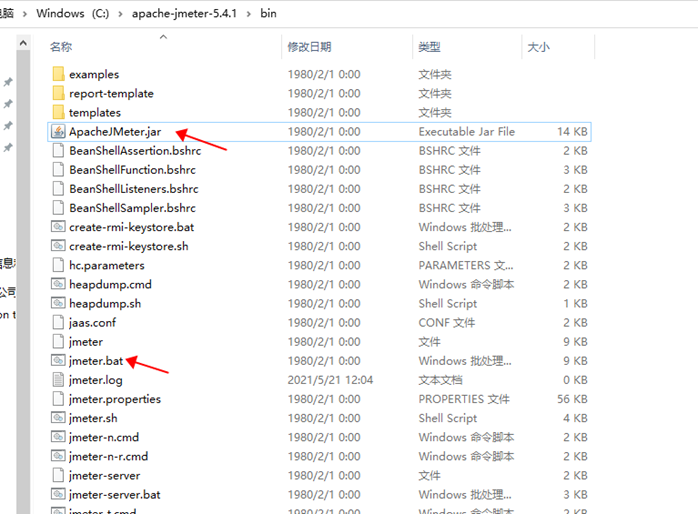Select file name jmeter.properties
Image resolution: width=698 pixels, height=514 pixels.
(115, 399)
